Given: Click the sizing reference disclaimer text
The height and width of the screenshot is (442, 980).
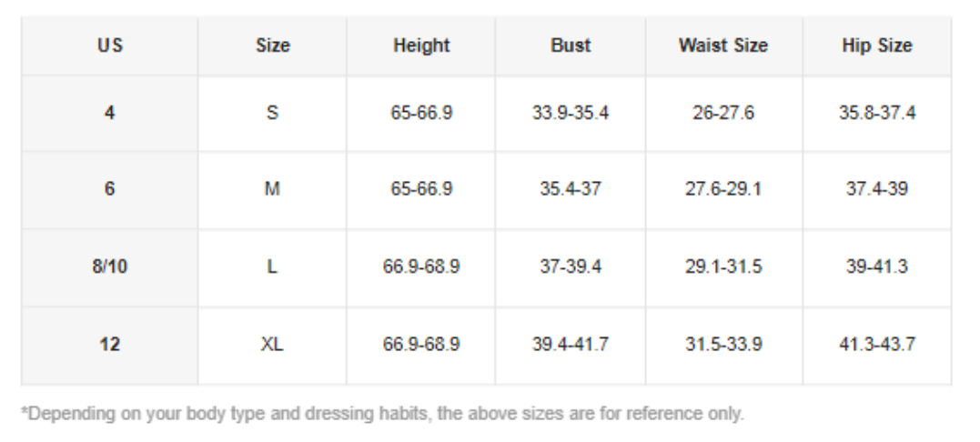Looking at the screenshot, I should pos(382,413).
